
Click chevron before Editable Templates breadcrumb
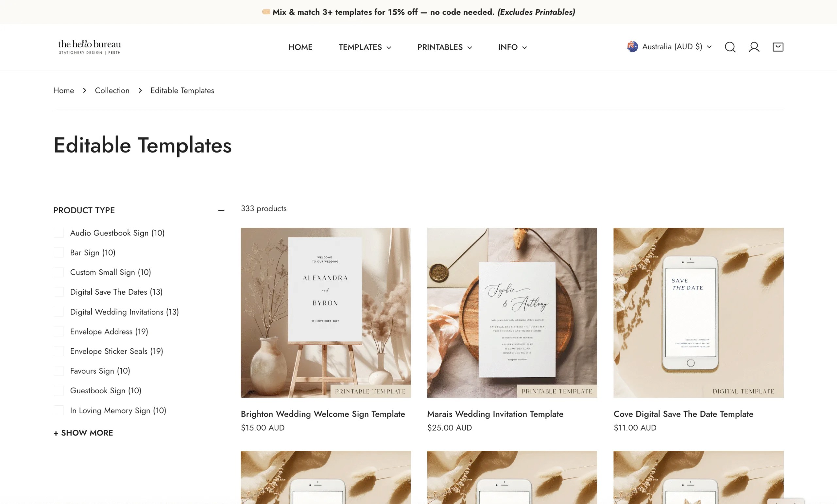(x=140, y=90)
